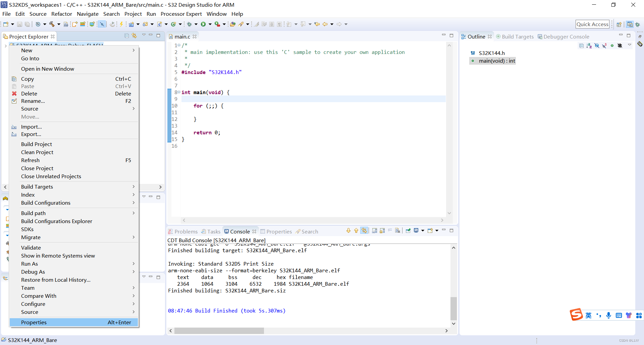This screenshot has width=644, height=345.
Task: Click the Open Perspective icon
Action: 619,24
